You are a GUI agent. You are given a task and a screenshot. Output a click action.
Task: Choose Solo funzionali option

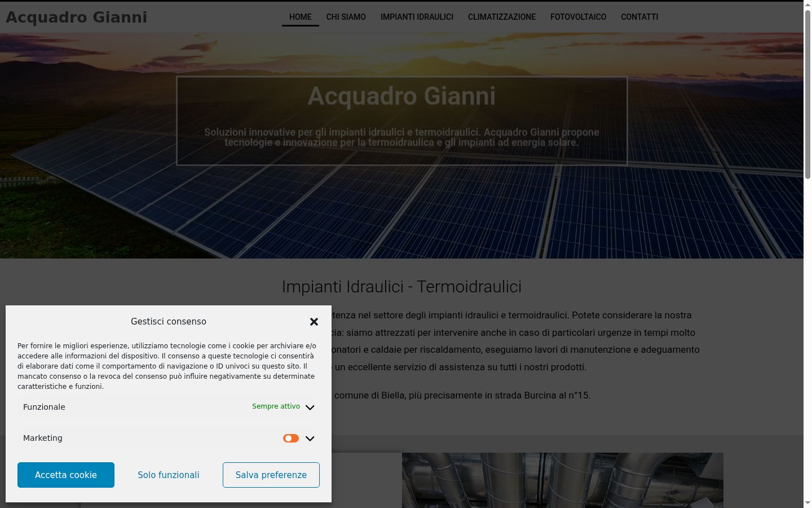click(x=169, y=475)
